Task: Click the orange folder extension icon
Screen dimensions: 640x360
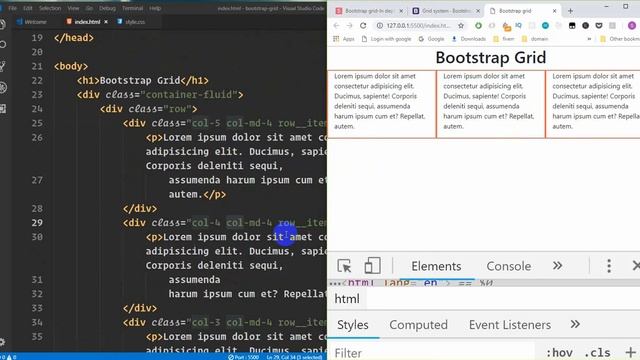Action: click(506, 27)
